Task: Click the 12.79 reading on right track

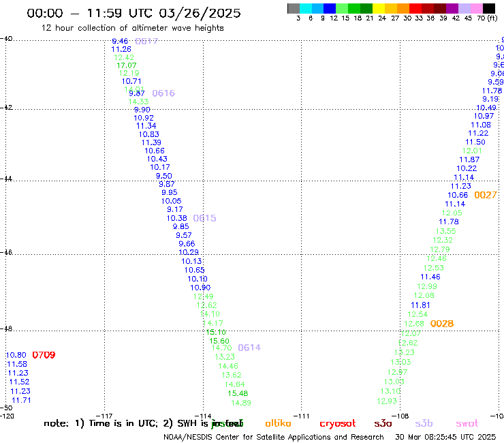Action: coord(440,249)
